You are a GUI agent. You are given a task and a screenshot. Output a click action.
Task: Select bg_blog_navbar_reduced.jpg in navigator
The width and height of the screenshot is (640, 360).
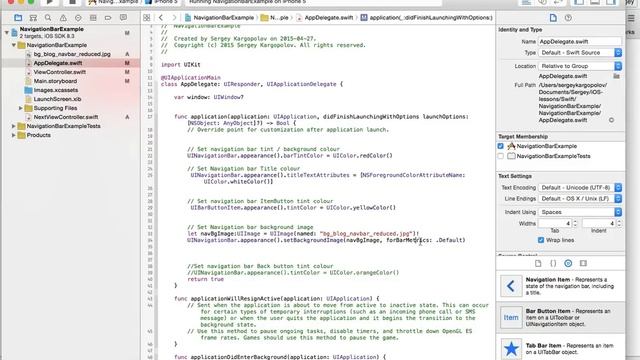[72, 54]
